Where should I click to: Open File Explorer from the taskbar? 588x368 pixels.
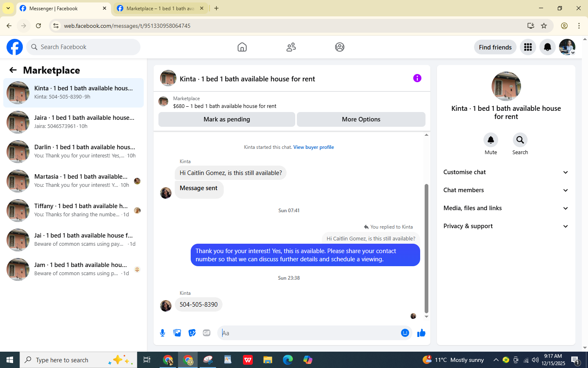[x=267, y=360]
